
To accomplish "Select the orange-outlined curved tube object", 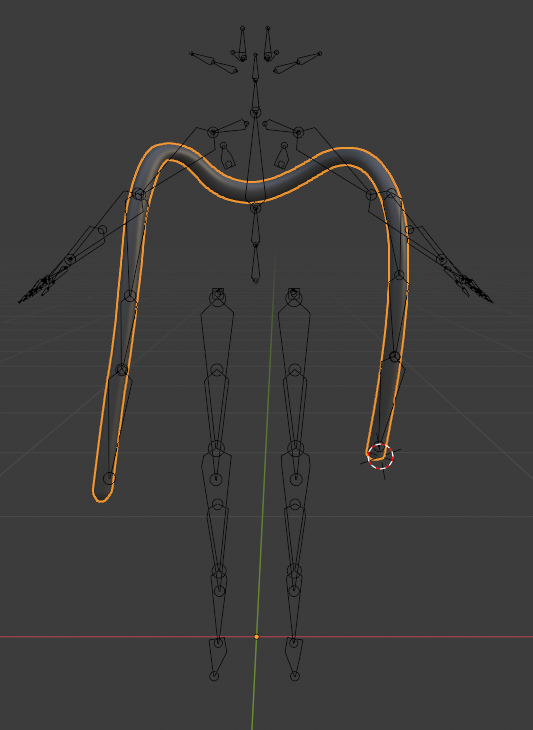I will (251, 192).
